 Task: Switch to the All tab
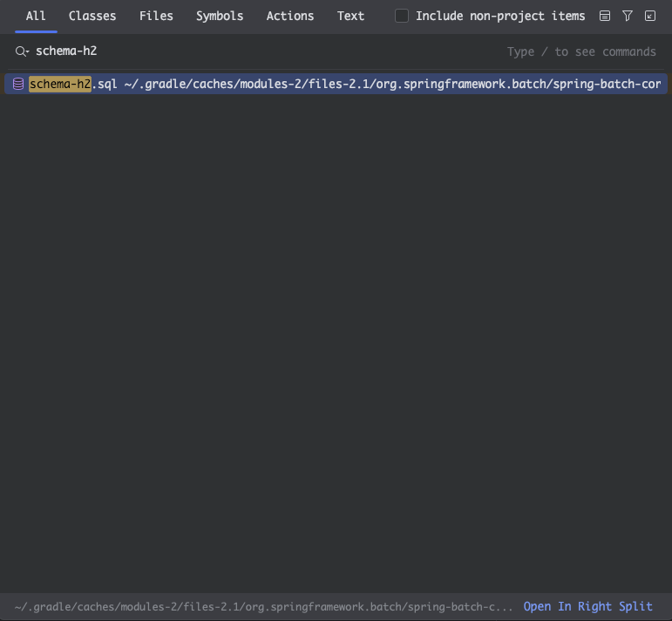36,17
